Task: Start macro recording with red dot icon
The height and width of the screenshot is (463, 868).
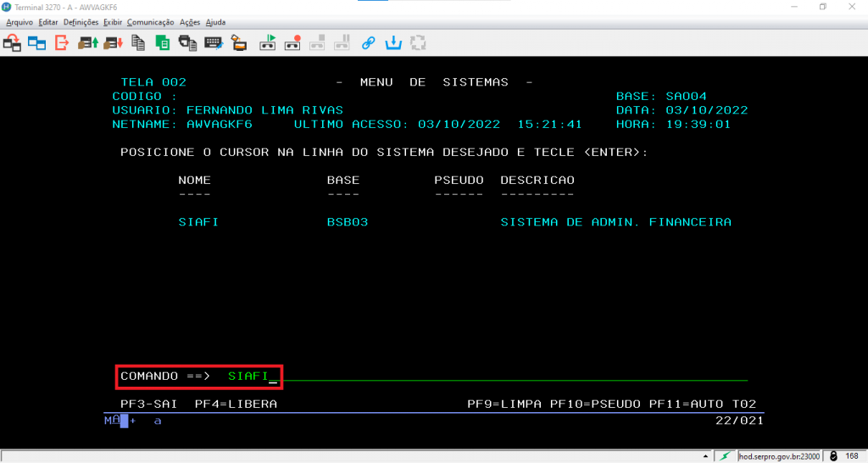Action: (x=293, y=42)
